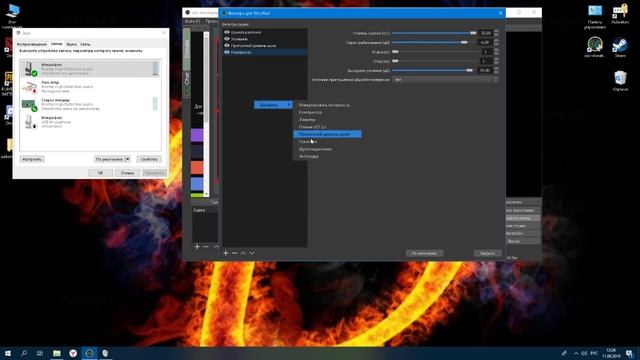
Task: Click OBS Studio icon in taskbar
Action: 89,353
